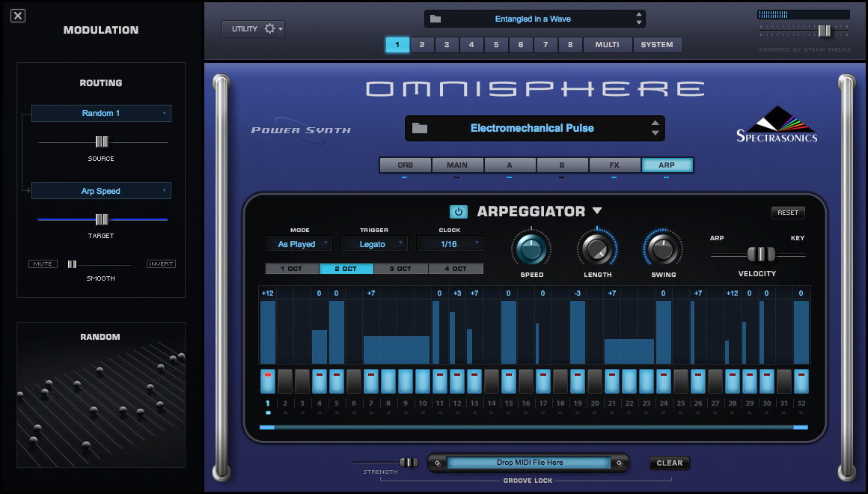Adjust the Groove Lock Strength slider
This screenshot has width=868, height=494.
tap(409, 463)
